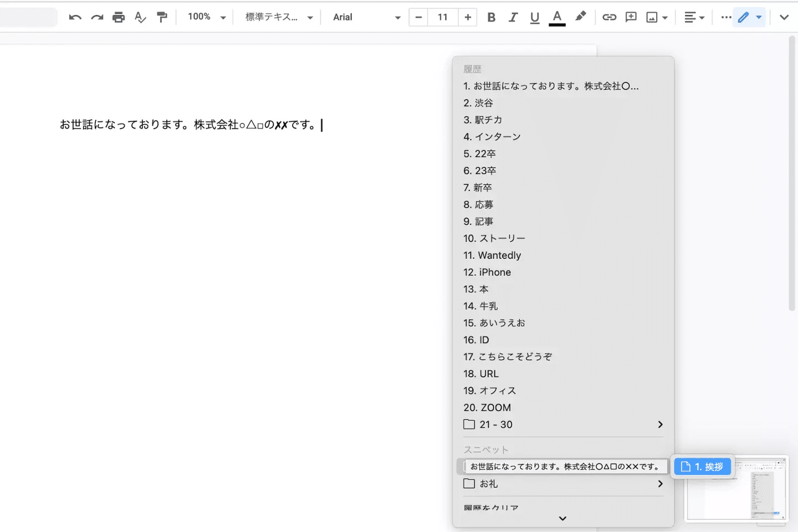The height and width of the screenshot is (532, 798).
Task: Open the text color picker
Action: pyautogui.click(x=557, y=17)
